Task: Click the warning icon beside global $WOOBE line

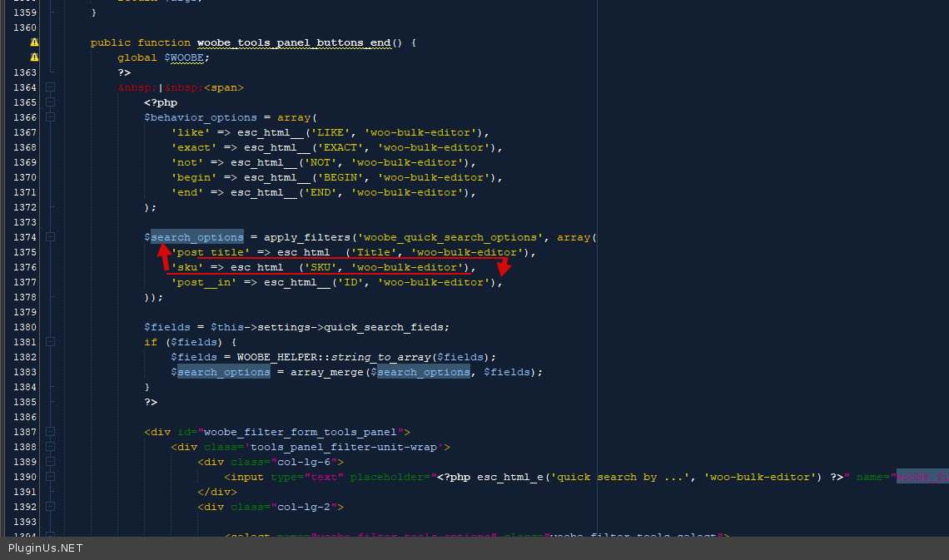Action: pos(34,57)
